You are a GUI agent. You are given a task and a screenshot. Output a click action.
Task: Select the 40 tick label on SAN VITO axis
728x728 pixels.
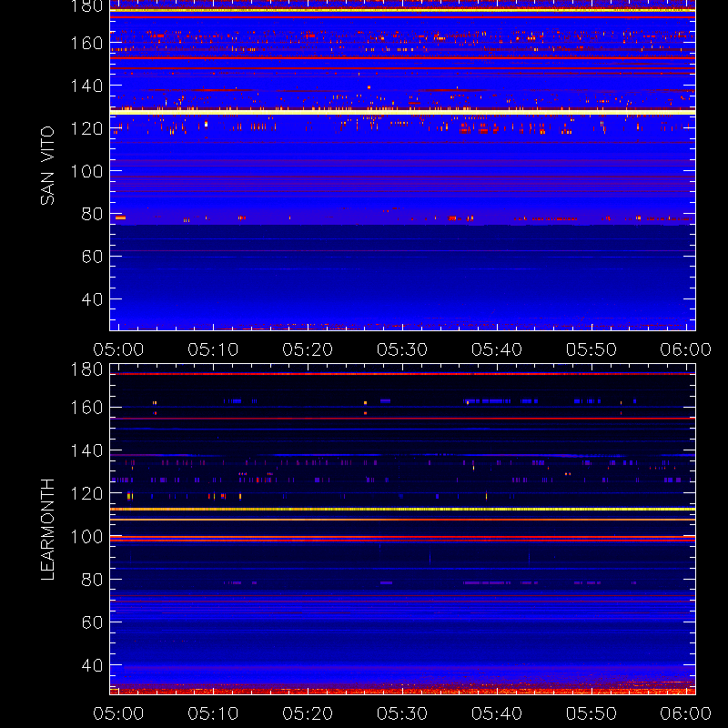[92, 299]
